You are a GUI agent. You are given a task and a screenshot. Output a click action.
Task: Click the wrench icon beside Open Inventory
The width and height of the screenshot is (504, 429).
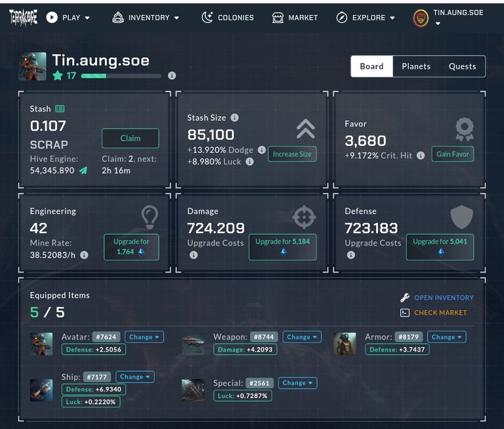(405, 298)
